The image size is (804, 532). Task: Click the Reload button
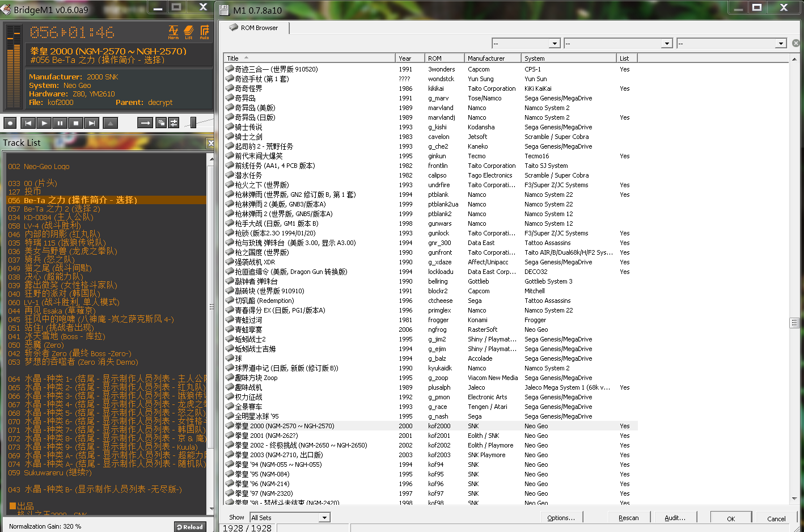[190, 527]
